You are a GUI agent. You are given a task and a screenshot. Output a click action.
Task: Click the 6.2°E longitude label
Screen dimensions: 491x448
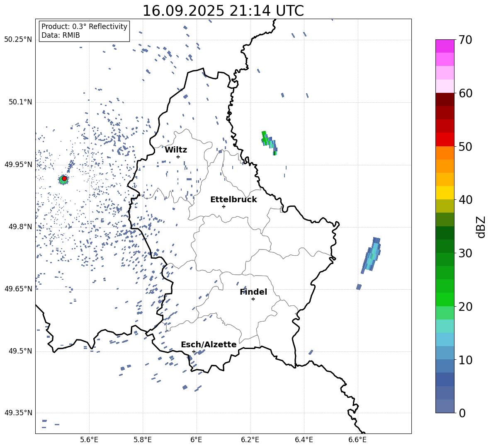pyautogui.click(x=250, y=440)
